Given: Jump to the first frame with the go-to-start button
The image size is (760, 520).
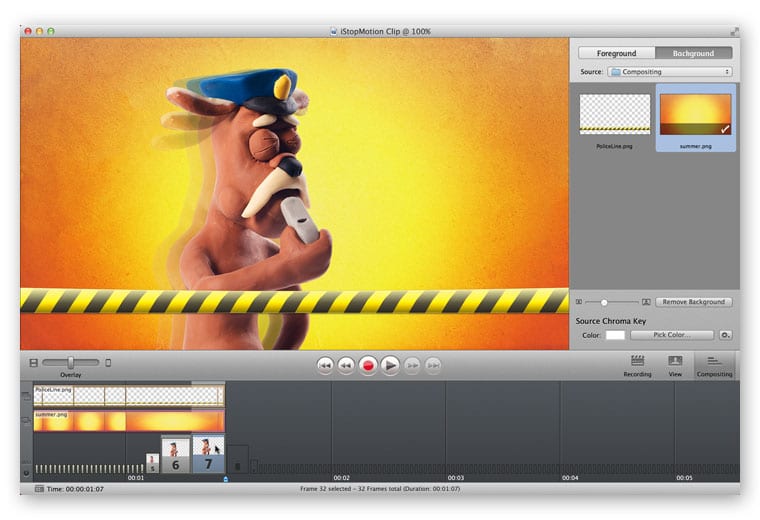Looking at the screenshot, I should [x=325, y=365].
